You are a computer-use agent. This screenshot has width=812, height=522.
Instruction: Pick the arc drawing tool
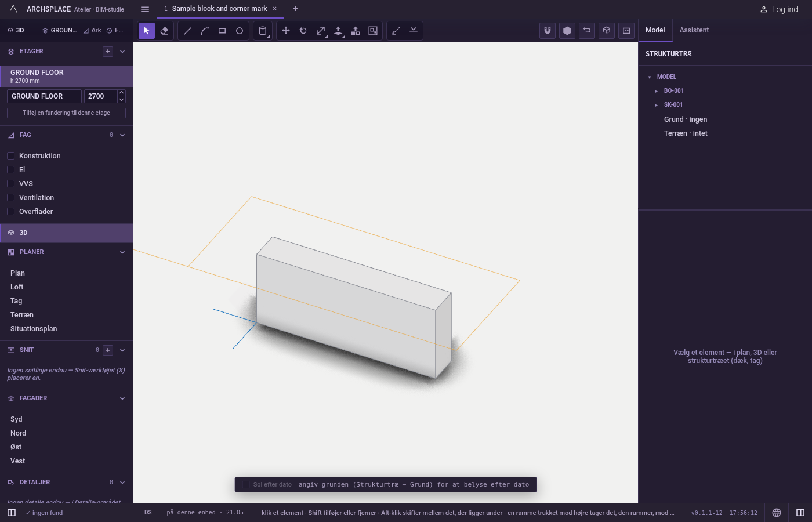click(205, 31)
